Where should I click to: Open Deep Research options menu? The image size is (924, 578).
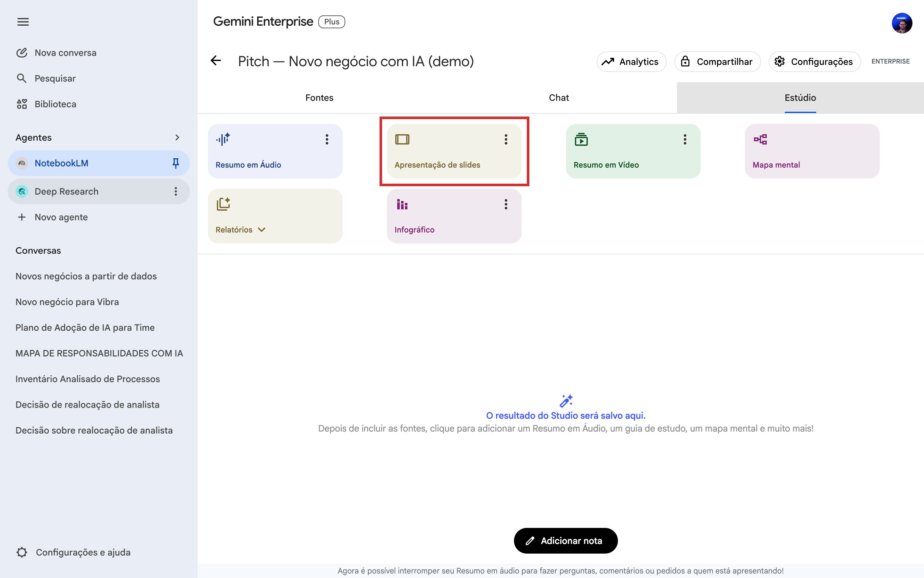point(175,191)
